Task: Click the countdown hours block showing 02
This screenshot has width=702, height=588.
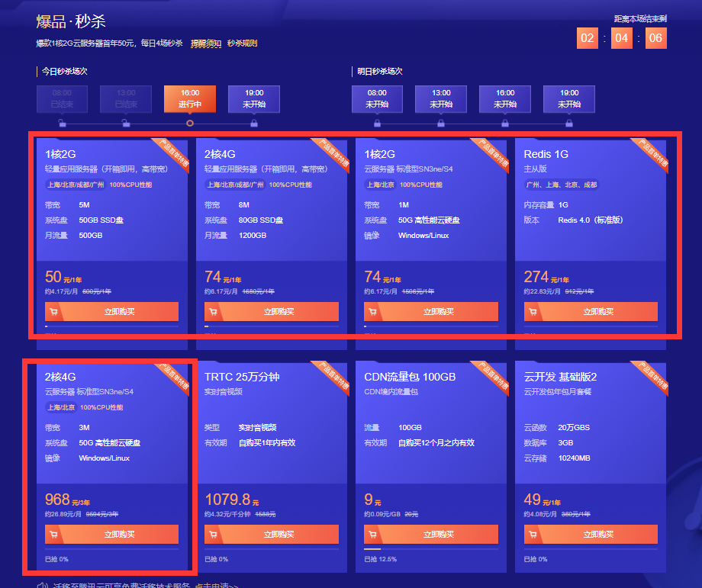Action: click(587, 37)
